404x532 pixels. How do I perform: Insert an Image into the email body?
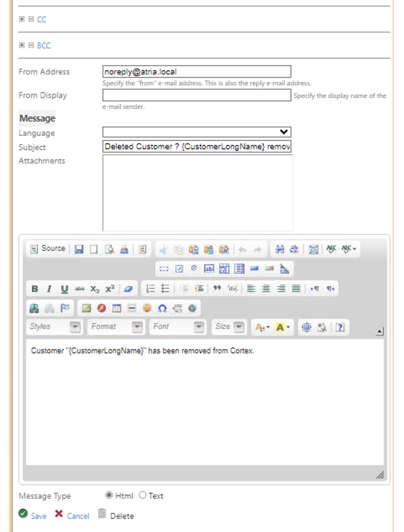(x=86, y=308)
